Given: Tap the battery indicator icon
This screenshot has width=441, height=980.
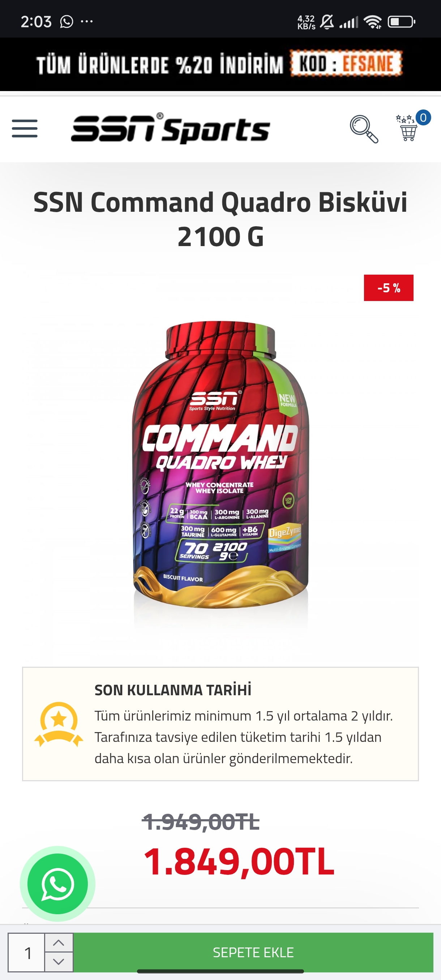Looking at the screenshot, I should pyautogui.click(x=402, y=22).
